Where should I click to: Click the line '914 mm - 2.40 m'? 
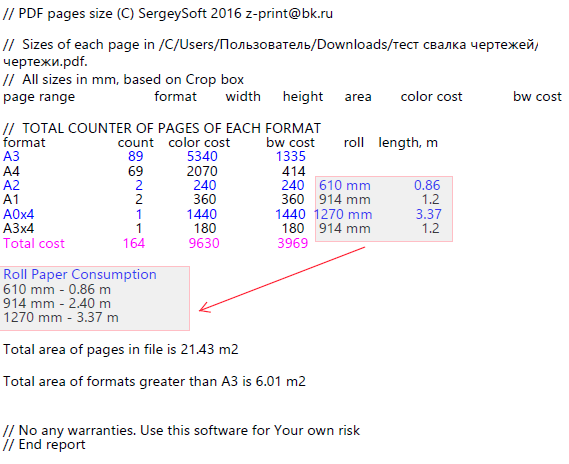tap(57, 304)
